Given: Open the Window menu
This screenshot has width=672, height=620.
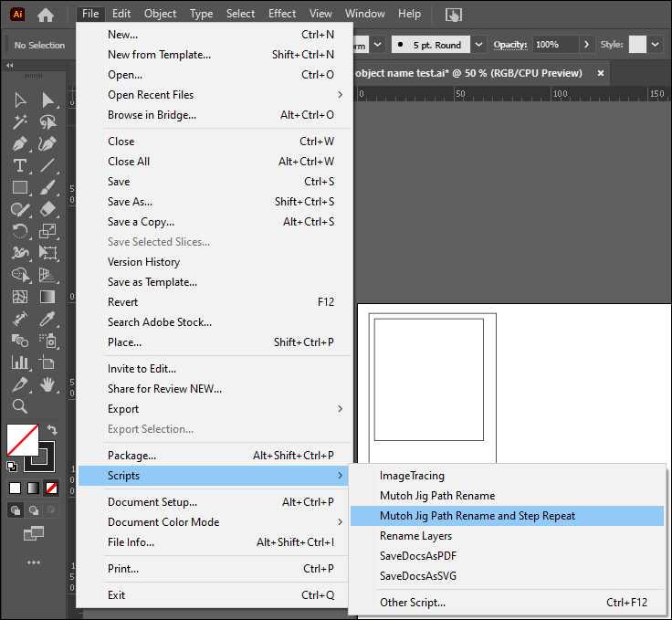Looking at the screenshot, I should (364, 14).
